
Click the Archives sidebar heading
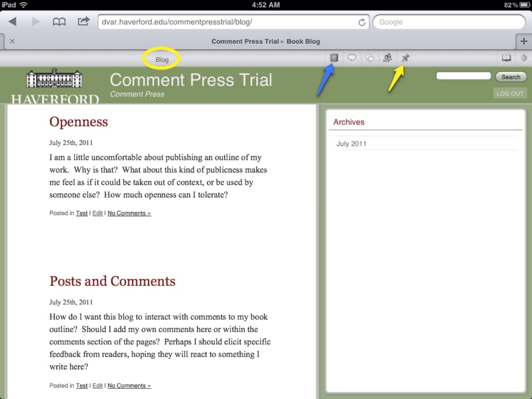[349, 122]
